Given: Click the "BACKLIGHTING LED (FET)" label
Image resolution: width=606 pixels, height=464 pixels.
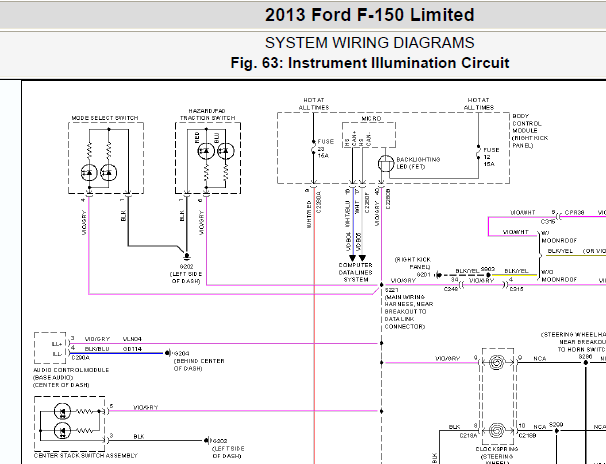Looking at the screenshot, I should (x=418, y=163).
